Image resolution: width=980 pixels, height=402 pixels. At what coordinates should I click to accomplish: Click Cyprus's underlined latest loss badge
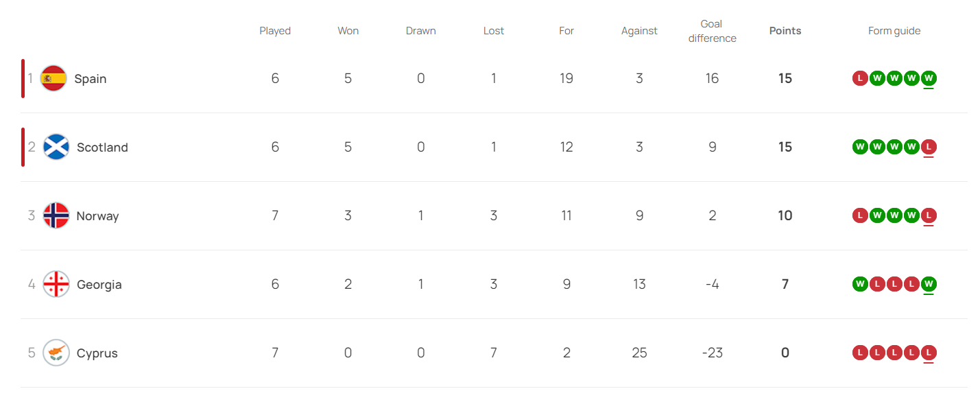929,353
